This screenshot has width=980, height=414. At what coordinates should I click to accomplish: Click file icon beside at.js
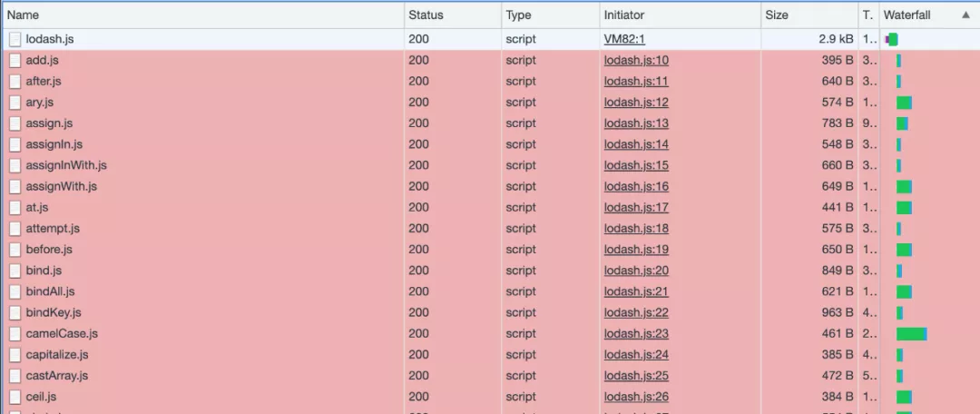(15, 208)
